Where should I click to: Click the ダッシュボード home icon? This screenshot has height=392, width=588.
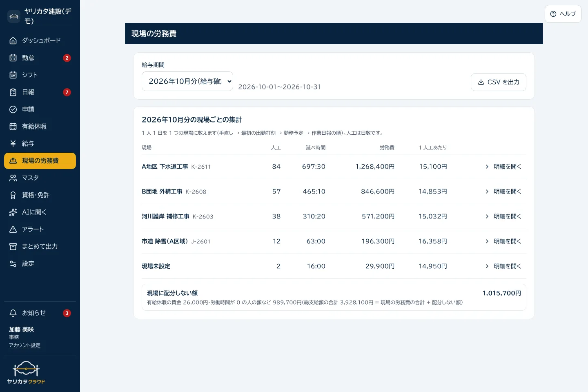point(13,40)
